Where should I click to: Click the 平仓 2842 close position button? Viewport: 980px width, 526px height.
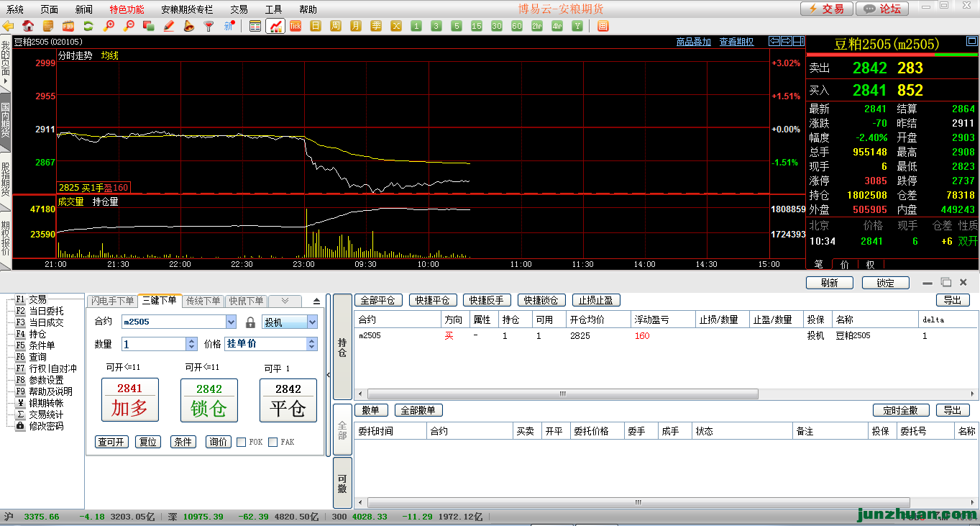(288, 400)
